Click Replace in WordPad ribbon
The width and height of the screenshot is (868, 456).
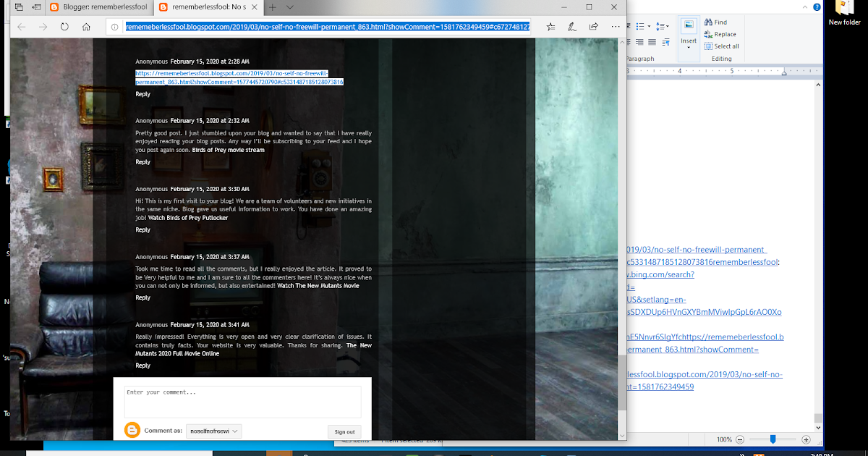[720, 34]
